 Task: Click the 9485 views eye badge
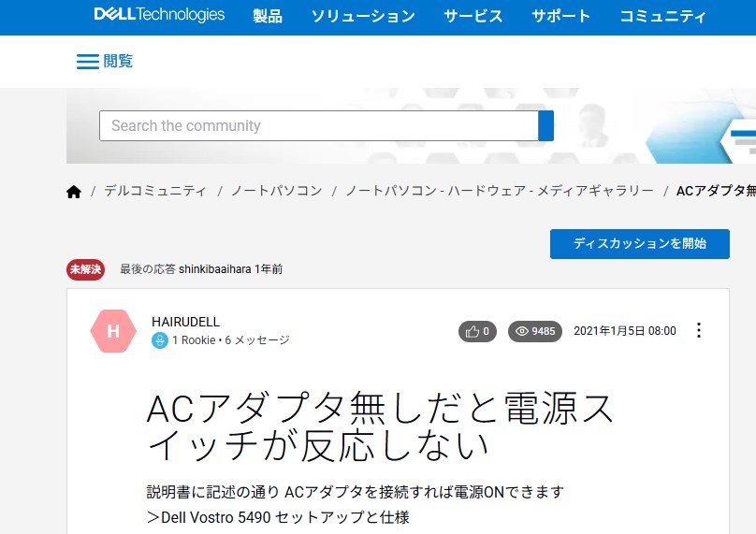click(535, 331)
